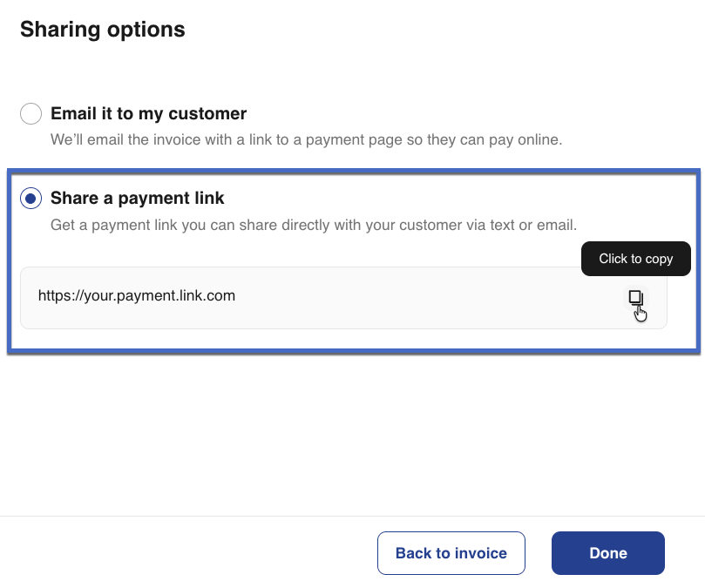Click the https://your.payment.link.com URL text
The height and width of the screenshot is (588, 705).
coord(137,296)
